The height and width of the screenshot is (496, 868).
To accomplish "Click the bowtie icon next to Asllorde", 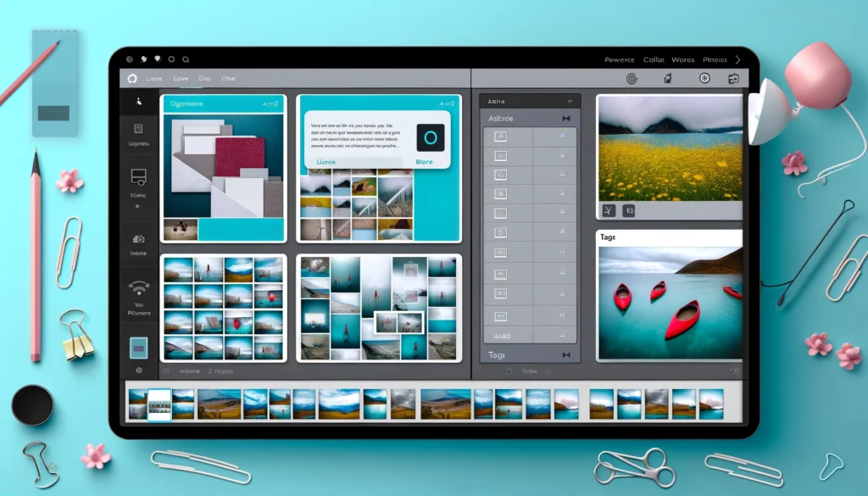I will (566, 119).
